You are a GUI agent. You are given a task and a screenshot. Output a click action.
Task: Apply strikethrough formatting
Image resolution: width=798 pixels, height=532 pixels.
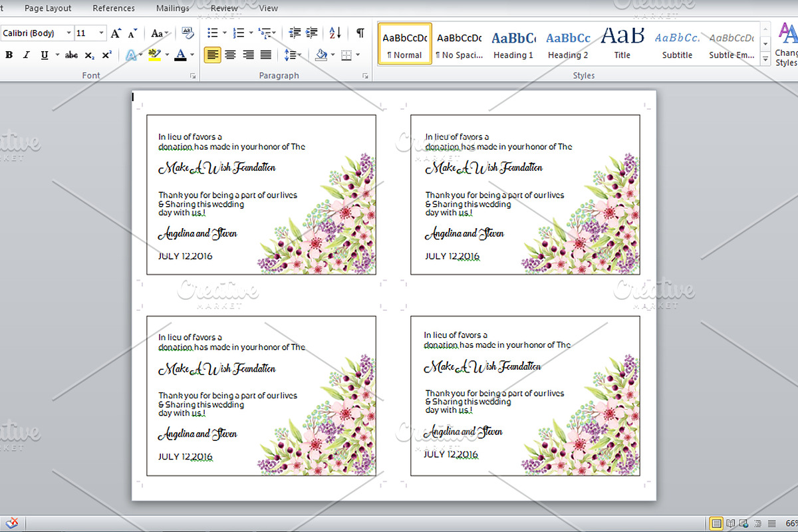72,55
